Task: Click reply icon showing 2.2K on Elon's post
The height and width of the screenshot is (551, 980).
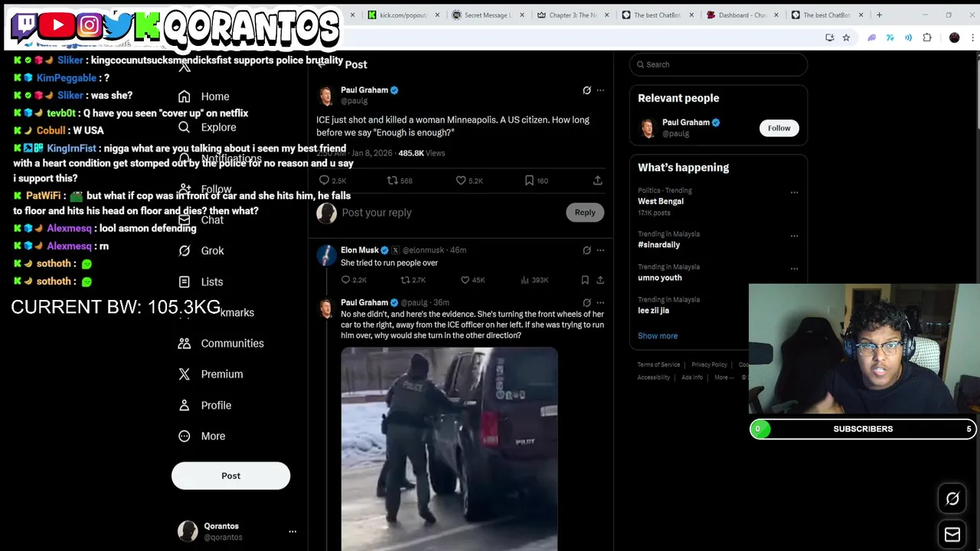Action: pos(354,280)
